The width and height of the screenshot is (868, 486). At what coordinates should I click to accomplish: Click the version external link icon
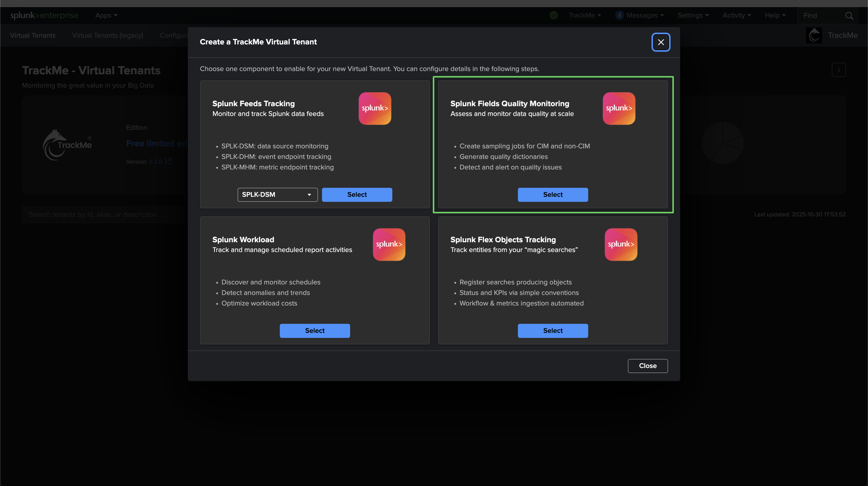tap(169, 161)
